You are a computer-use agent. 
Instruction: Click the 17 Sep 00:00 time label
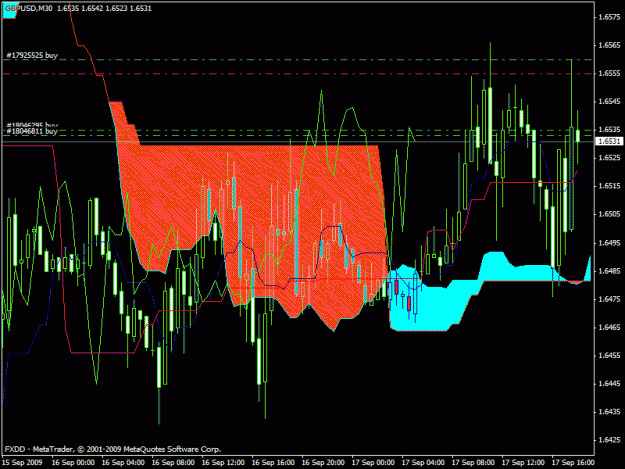coord(373,463)
